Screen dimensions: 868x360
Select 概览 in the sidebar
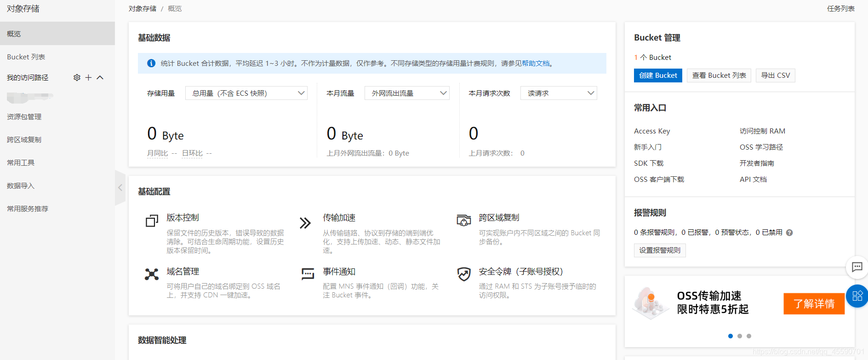57,34
